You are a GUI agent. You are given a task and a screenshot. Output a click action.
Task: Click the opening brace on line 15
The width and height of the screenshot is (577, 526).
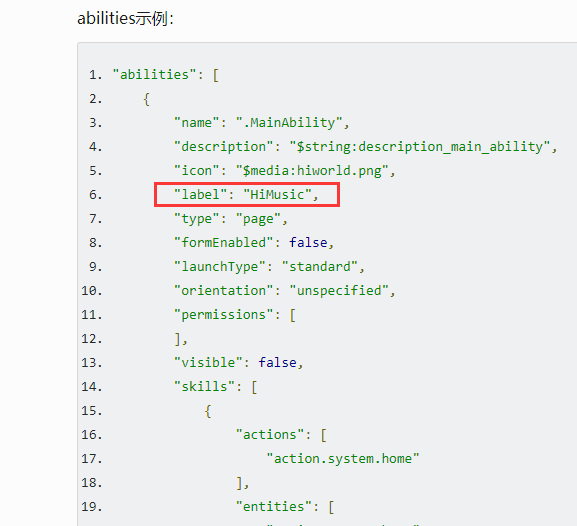click(208, 411)
